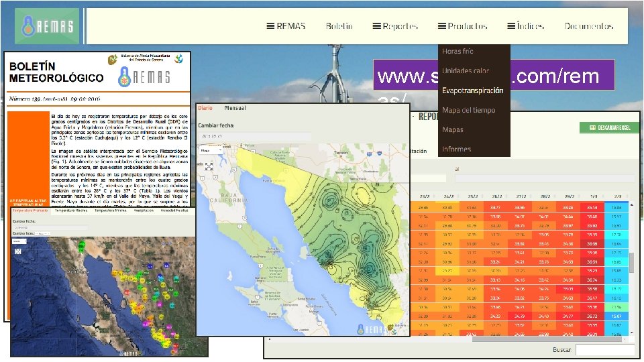
Task: Click the Tucson label on the contour map
Action: pos(341,153)
